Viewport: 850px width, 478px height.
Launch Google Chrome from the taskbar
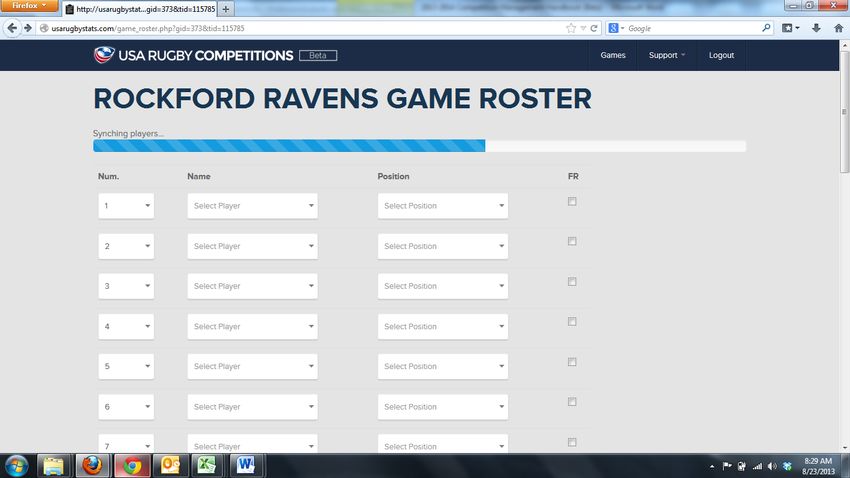pos(132,466)
